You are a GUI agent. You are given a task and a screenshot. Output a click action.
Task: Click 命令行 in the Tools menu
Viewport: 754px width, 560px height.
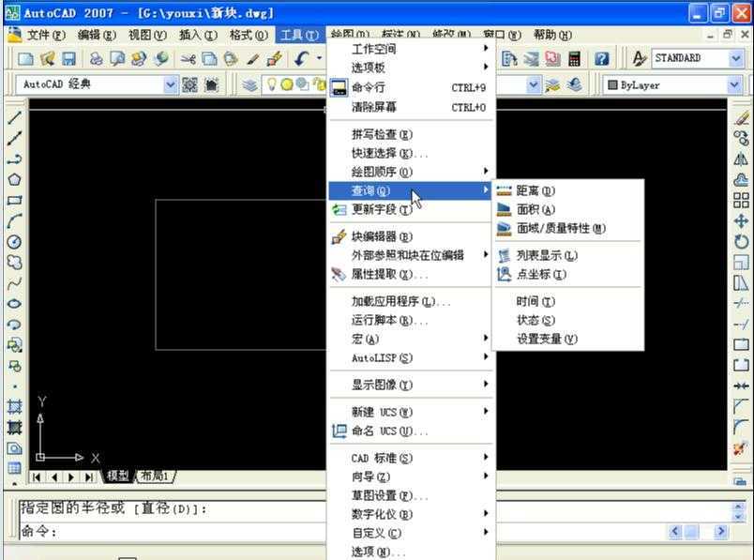click(411, 87)
